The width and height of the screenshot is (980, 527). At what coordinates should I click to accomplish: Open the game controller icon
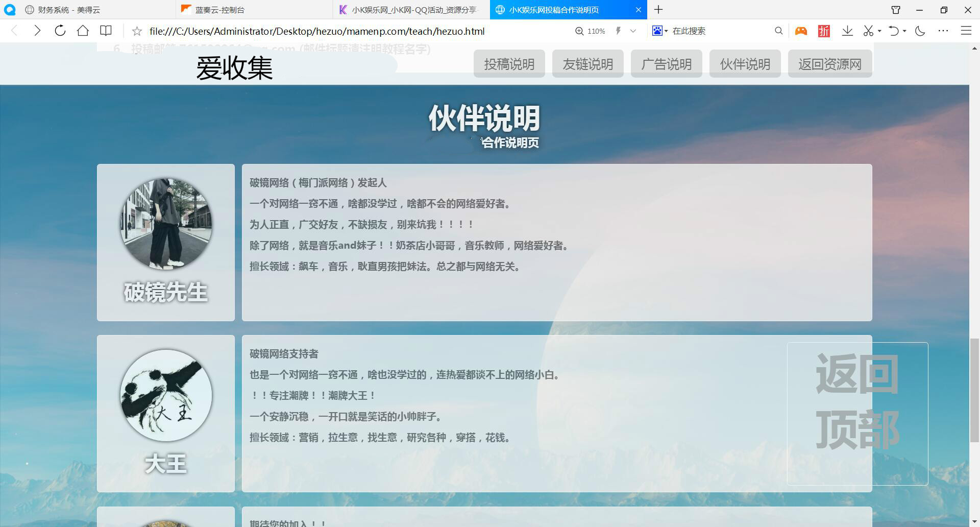(801, 31)
